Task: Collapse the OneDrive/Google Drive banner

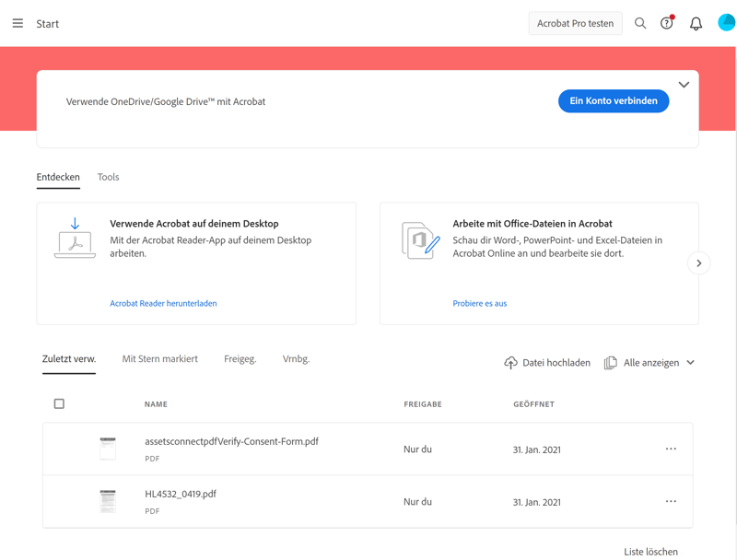Action: 684,85
